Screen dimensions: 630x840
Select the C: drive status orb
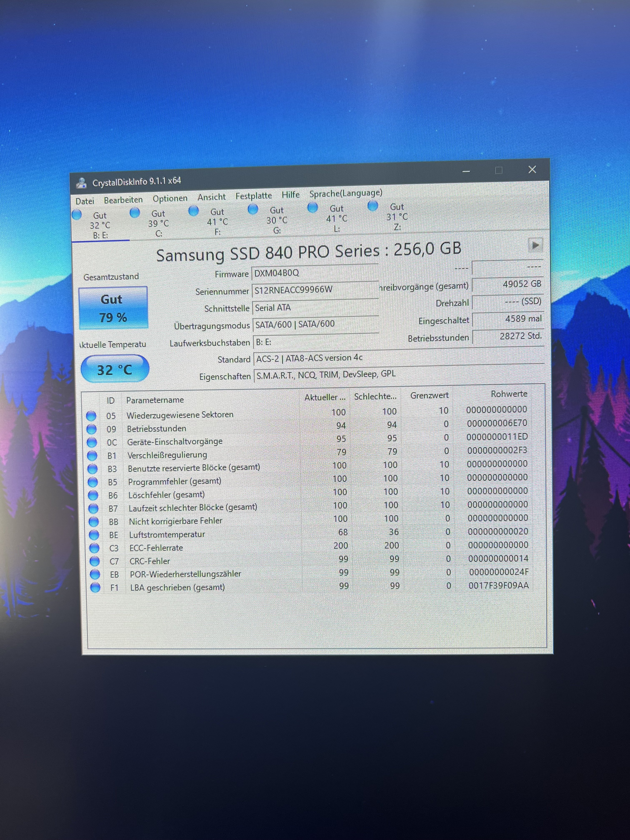tap(135, 213)
